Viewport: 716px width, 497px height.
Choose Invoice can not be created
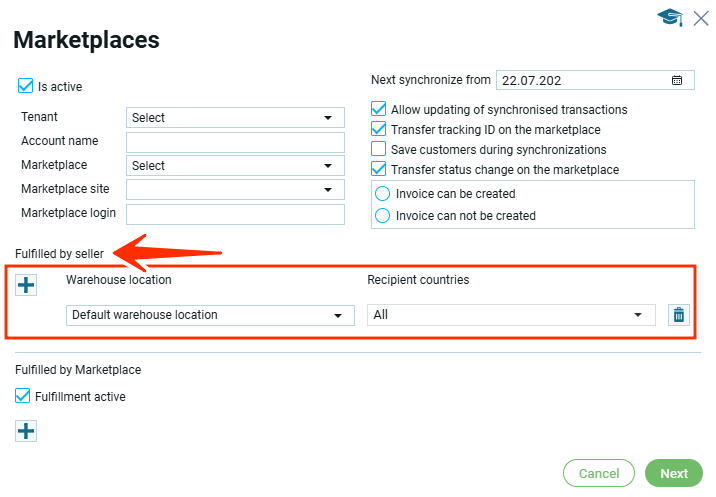(382, 215)
